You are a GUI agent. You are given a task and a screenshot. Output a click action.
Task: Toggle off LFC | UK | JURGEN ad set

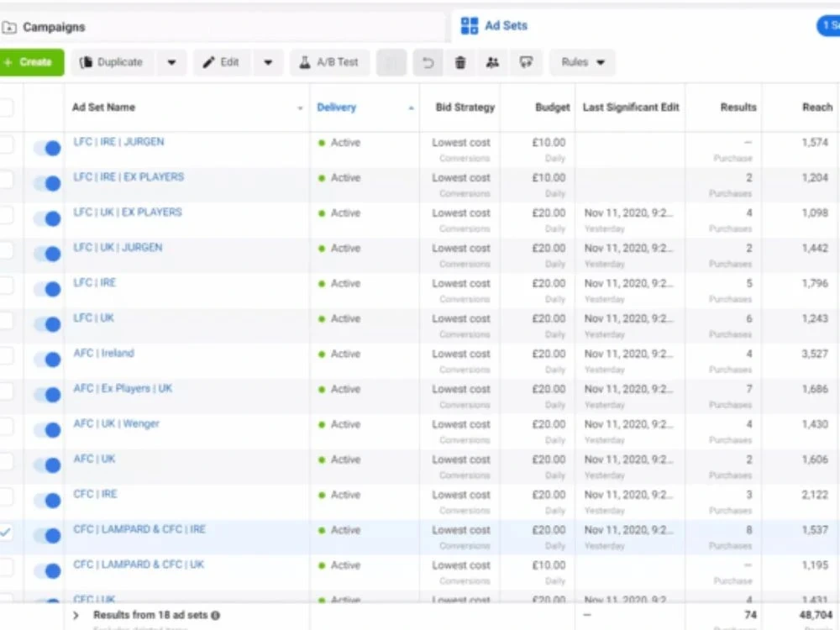[47, 254]
